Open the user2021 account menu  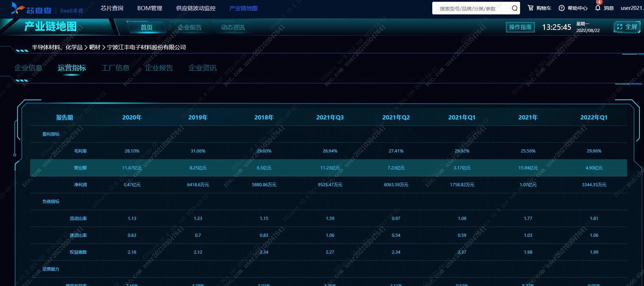[631, 8]
